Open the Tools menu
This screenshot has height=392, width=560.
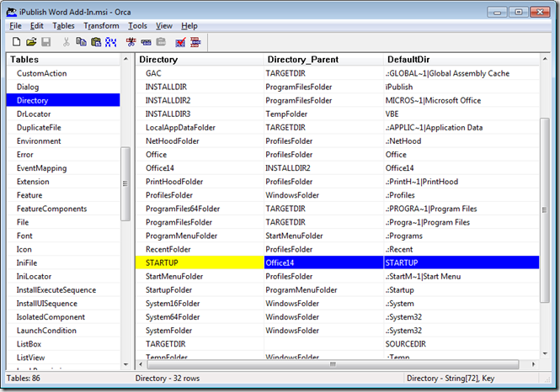click(x=137, y=26)
